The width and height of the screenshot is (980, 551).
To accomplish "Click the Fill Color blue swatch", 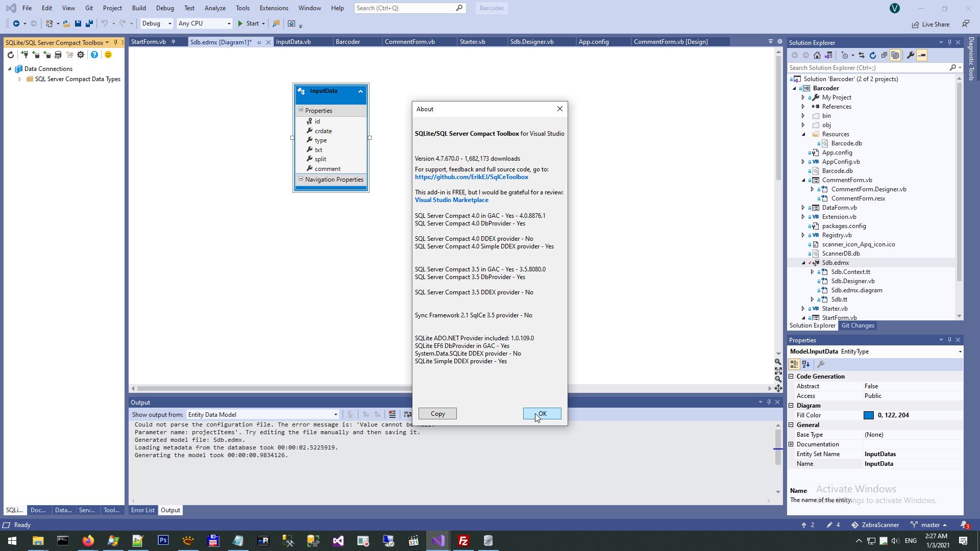I will (x=869, y=415).
